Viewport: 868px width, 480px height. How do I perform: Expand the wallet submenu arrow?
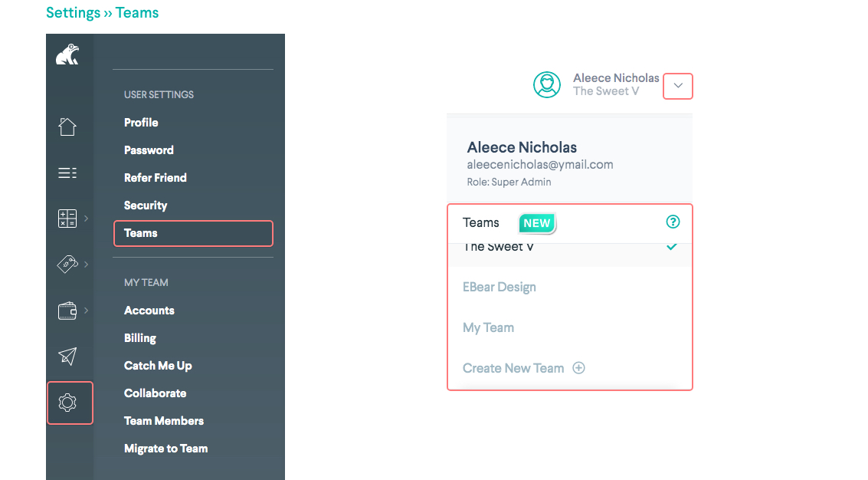(x=86, y=311)
